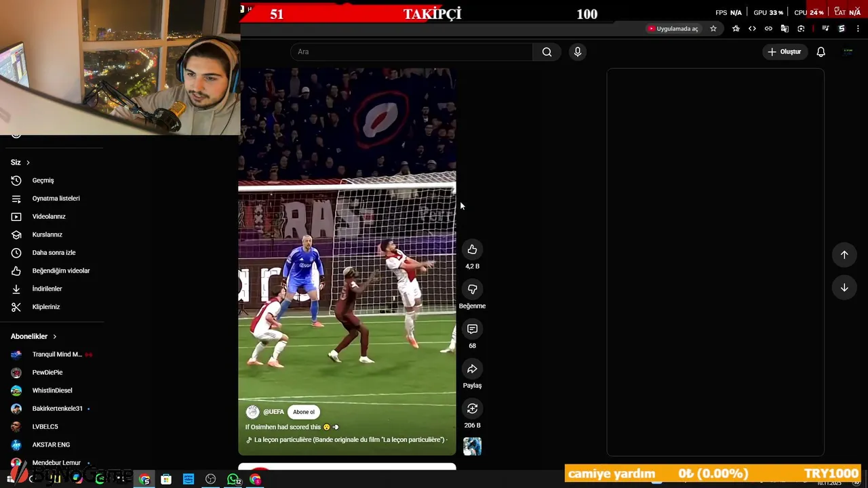This screenshot has width=868, height=488.
Task: Click Uygulamada aç chip in address bar
Action: [x=673, y=28]
